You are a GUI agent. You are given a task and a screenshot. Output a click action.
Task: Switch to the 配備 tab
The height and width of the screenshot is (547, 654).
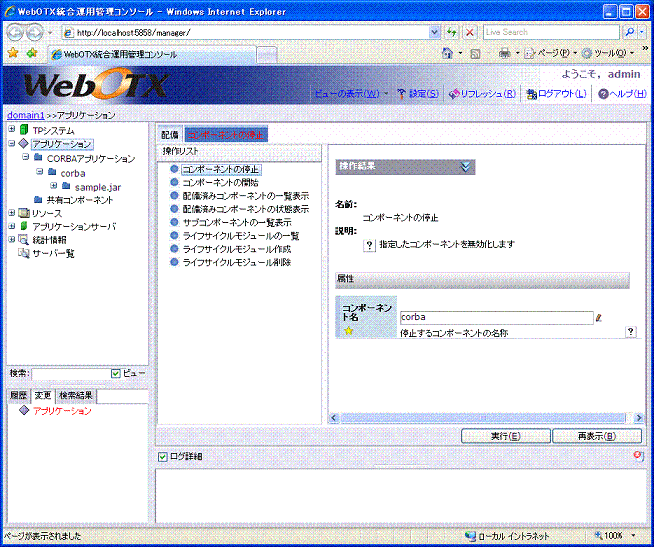169,134
